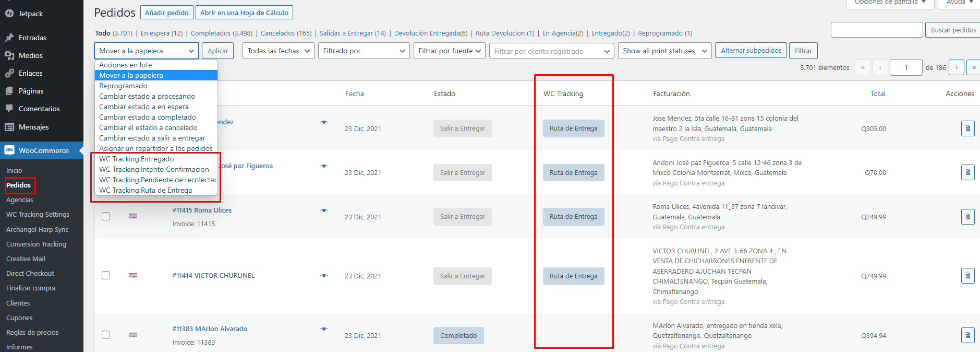Click Woo origin icon for order #11383
980x352 pixels.
click(133, 335)
